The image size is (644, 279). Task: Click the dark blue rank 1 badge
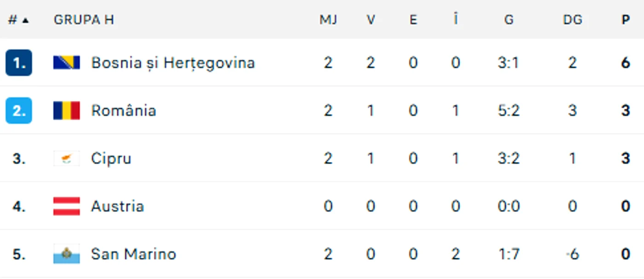19,63
